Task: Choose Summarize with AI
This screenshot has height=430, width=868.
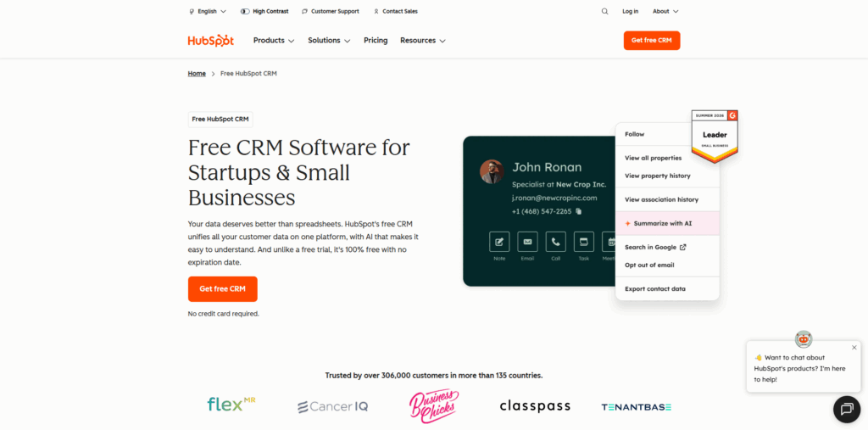Action: pyautogui.click(x=667, y=223)
